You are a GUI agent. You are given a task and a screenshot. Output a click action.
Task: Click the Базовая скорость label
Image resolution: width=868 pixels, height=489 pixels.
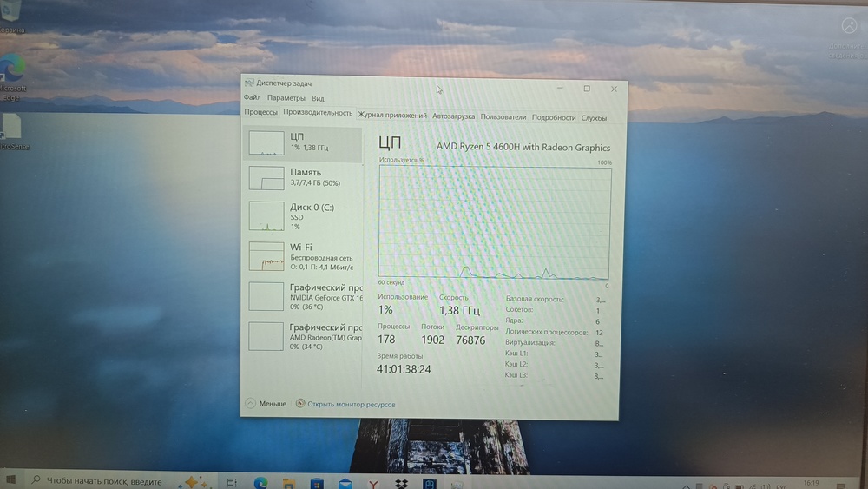[x=534, y=299]
